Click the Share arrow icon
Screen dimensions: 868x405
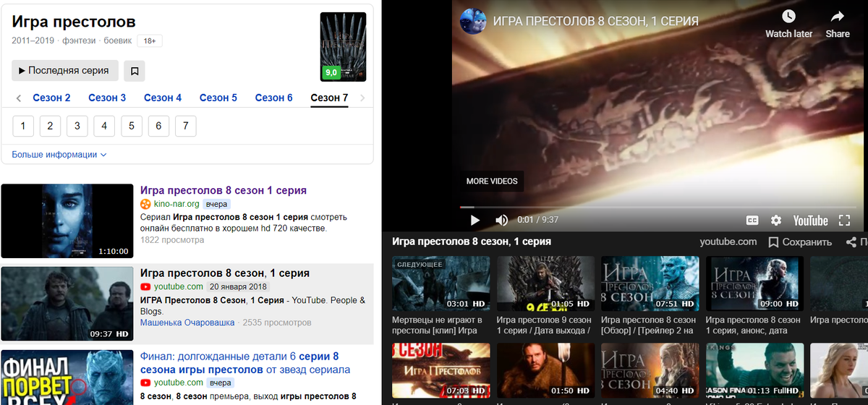pos(838,17)
